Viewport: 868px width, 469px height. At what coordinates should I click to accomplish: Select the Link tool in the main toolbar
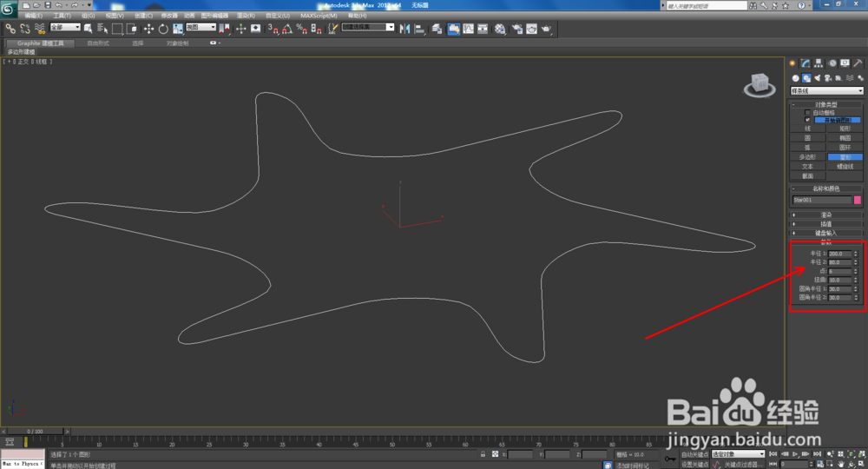(x=10, y=29)
